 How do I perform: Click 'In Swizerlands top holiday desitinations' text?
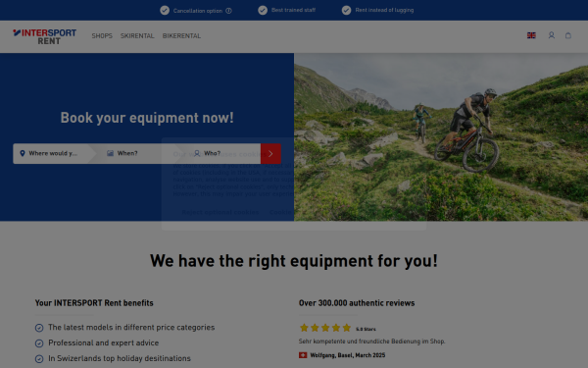120,358
